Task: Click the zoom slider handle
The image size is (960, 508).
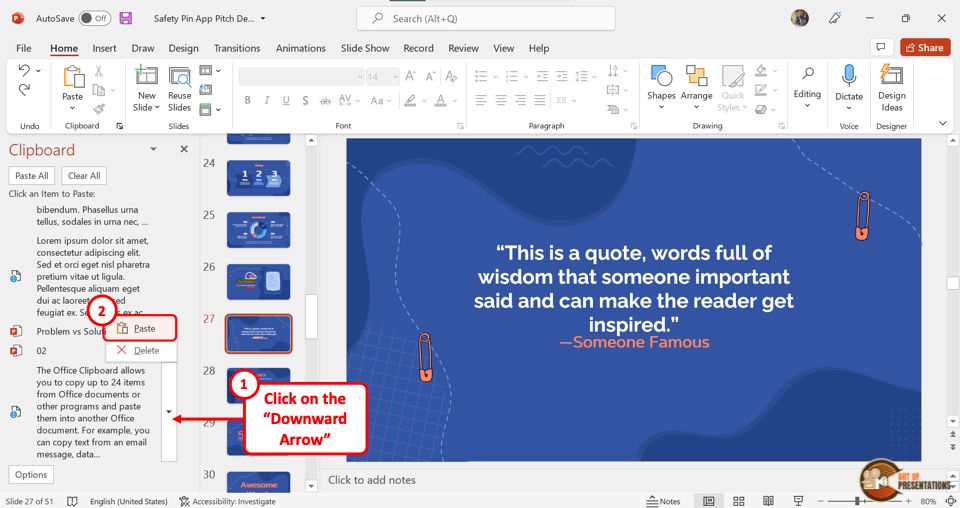Action: [858, 501]
